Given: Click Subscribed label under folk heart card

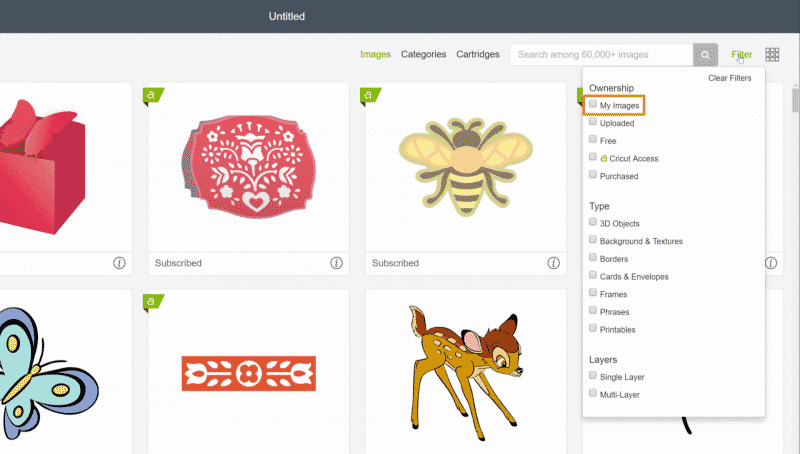Looking at the screenshot, I should coord(178,263).
